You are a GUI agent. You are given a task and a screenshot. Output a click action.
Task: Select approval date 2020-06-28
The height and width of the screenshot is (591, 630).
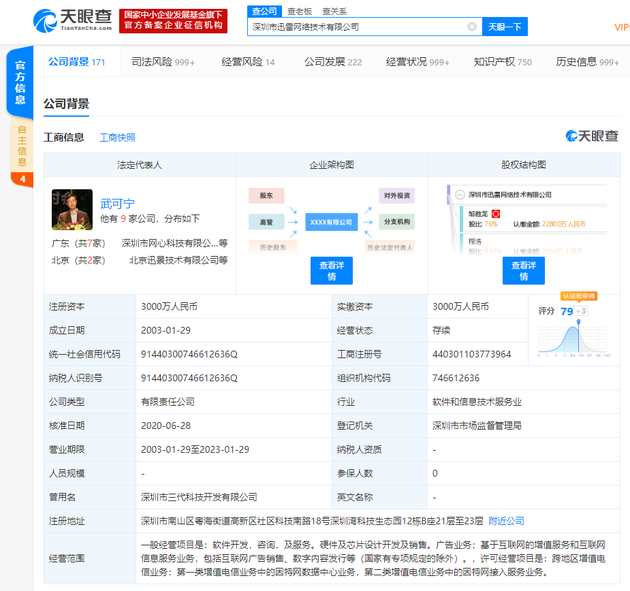(x=166, y=426)
